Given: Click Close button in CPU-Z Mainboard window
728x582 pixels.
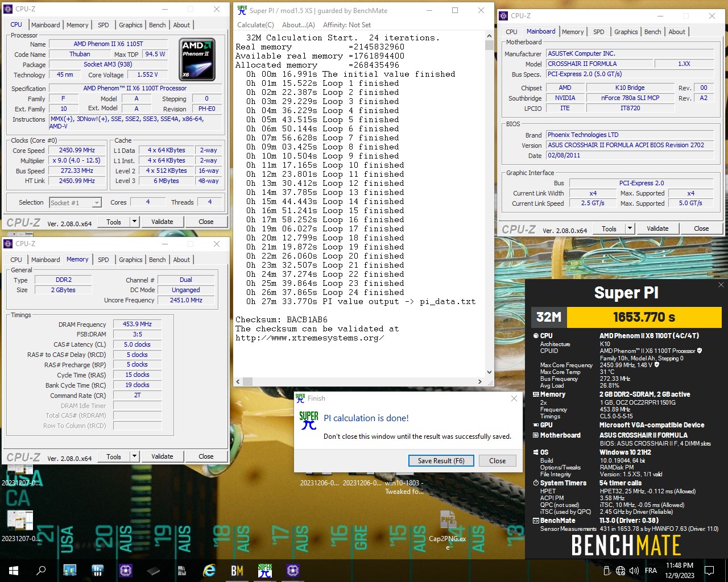Looking at the screenshot, I should click(x=701, y=228).
